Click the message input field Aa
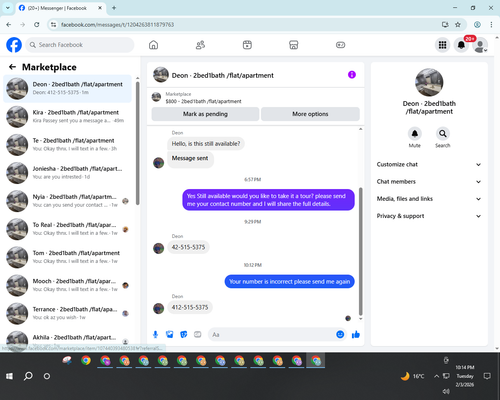The height and width of the screenshot is (400, 500). [272, 334]
